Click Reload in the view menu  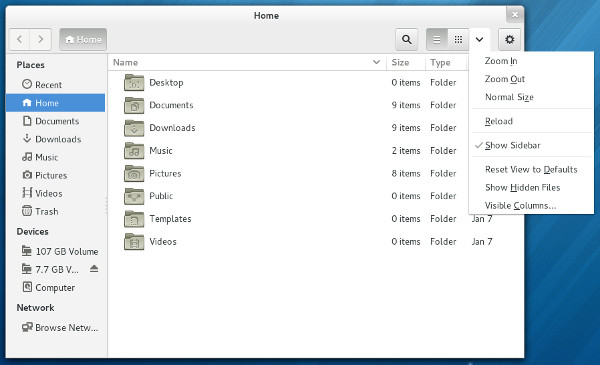531,121
